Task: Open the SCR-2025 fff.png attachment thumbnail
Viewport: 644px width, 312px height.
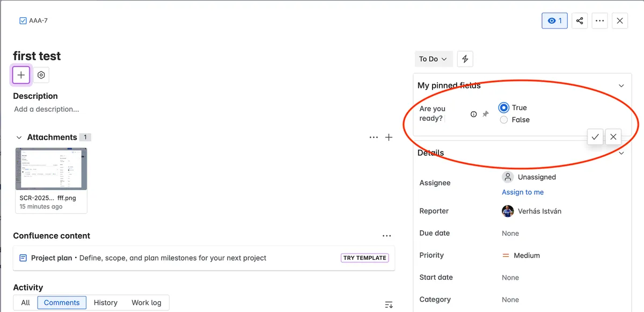Action: click(x=51, y=169)
